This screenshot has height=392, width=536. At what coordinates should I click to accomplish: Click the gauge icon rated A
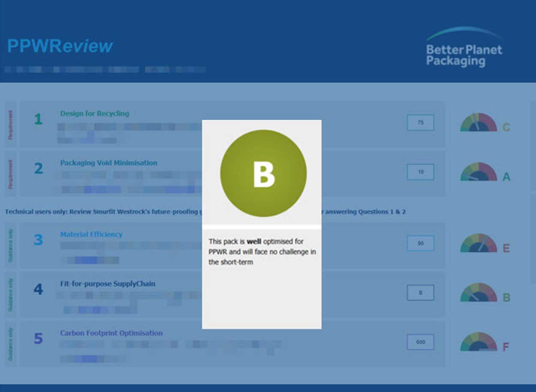coord(479,172)
